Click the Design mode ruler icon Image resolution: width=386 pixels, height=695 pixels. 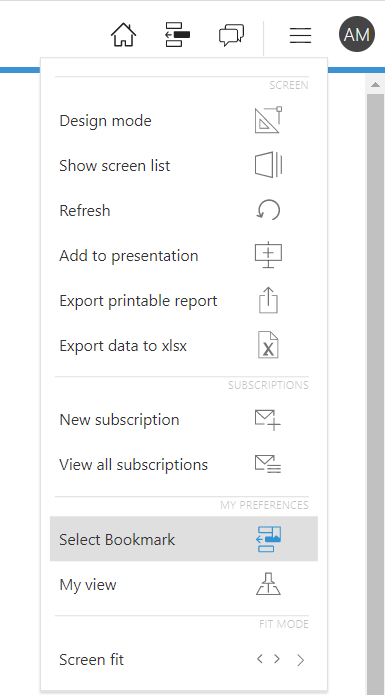click(x=269, y=120)
